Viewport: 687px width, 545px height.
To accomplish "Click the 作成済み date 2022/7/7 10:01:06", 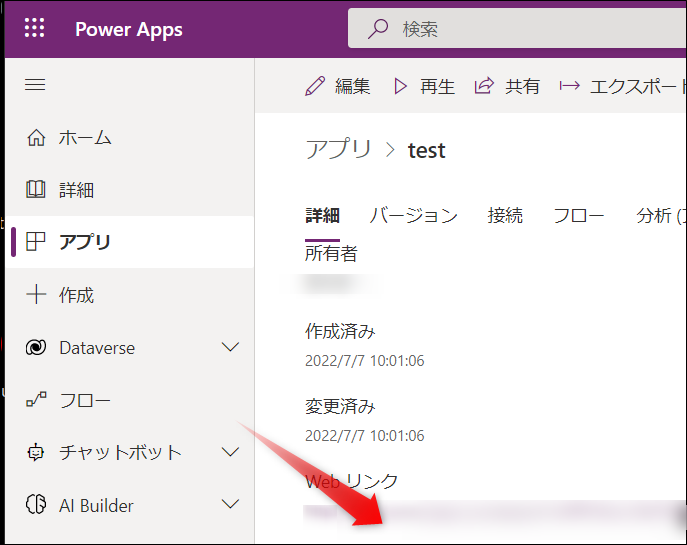I will [x=365, y=361].
